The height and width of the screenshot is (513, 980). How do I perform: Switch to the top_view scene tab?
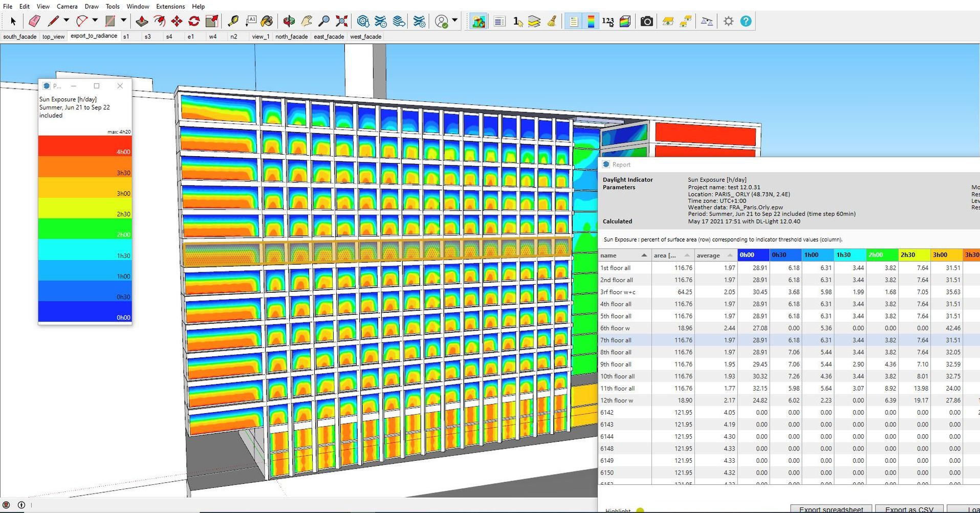click(x=53, y=37)
